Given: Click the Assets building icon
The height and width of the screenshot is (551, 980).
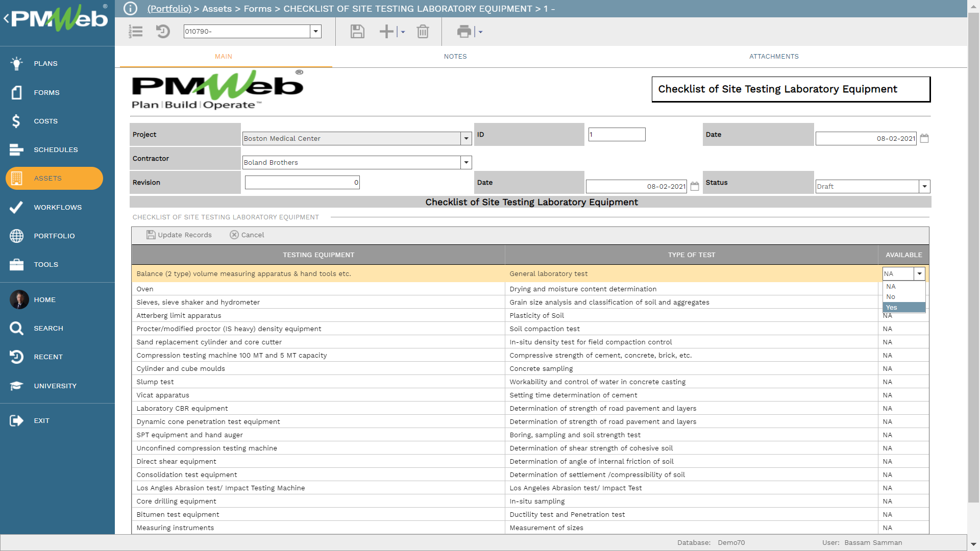Looking at the screenshot, I should click(16, 178).
